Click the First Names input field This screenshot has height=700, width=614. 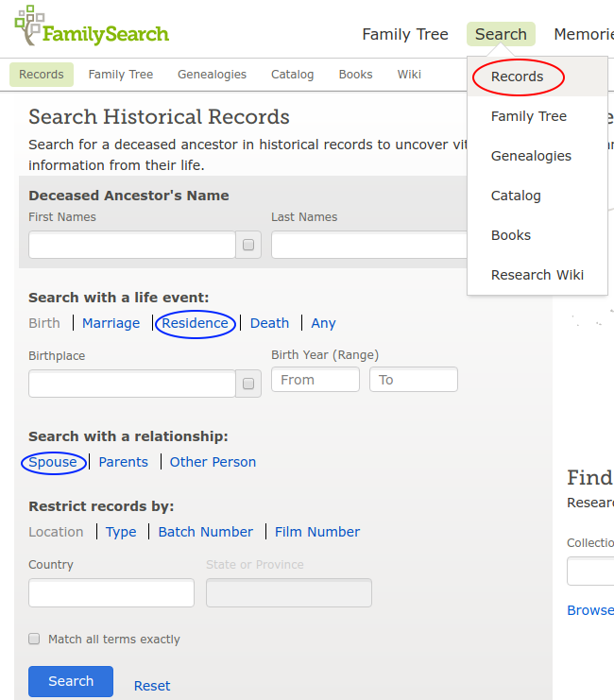(x=131, y=245)
